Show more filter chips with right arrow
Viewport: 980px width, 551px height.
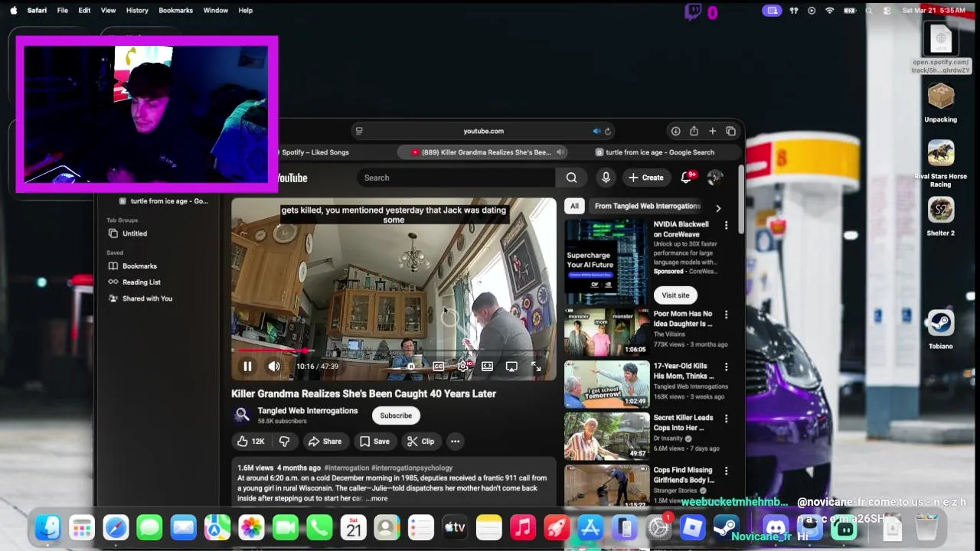(x=718, y=208)
